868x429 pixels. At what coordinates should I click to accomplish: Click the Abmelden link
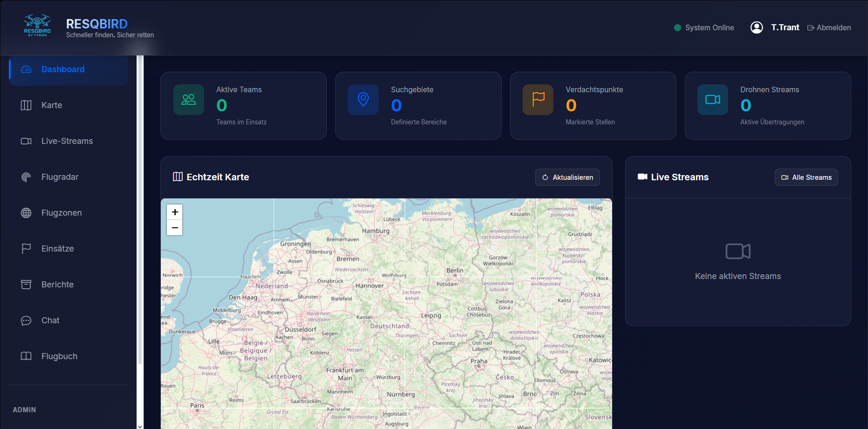point(829,27)
